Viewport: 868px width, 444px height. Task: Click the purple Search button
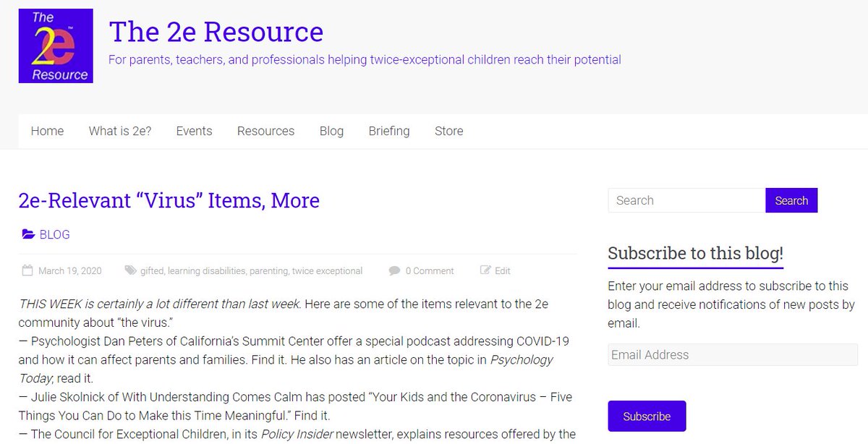(791, 200)
